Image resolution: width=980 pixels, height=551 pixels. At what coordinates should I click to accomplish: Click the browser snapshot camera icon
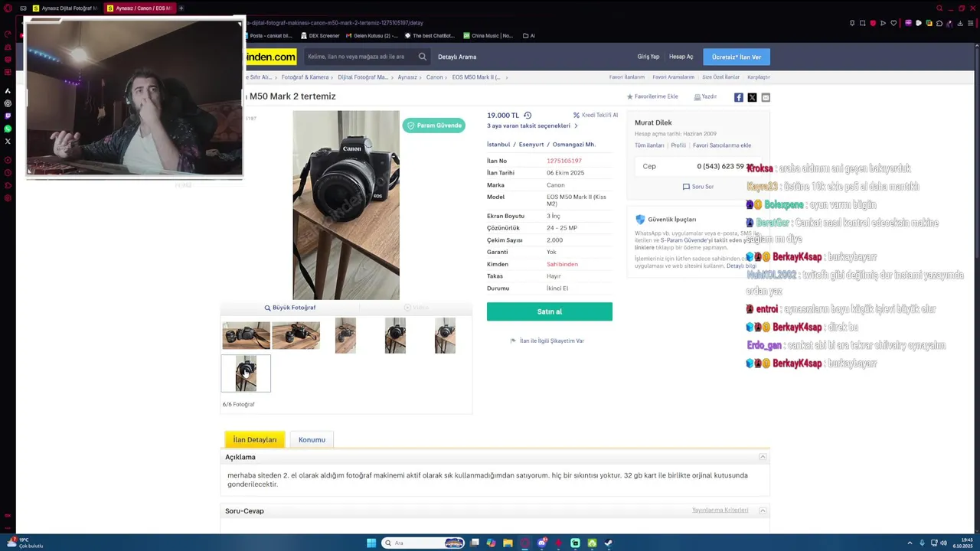click(862, 23)
